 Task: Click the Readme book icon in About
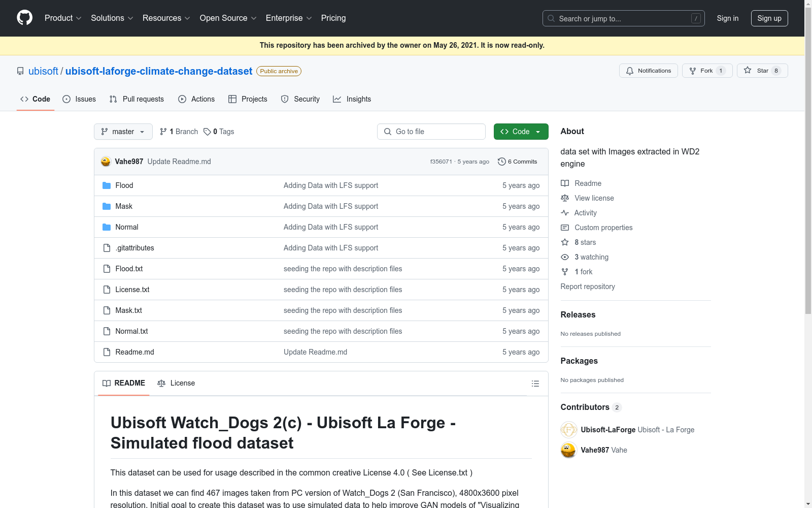pyautogui.click(x=565, y=183)
